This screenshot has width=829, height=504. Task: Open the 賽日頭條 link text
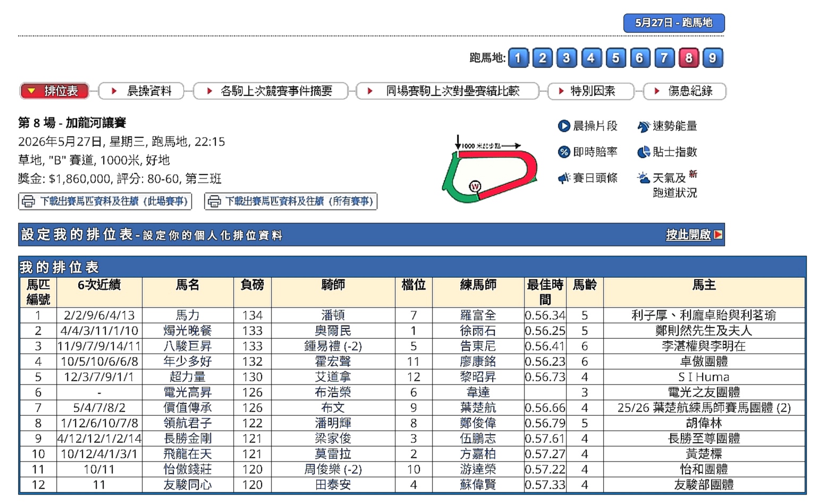pos(595,178)
